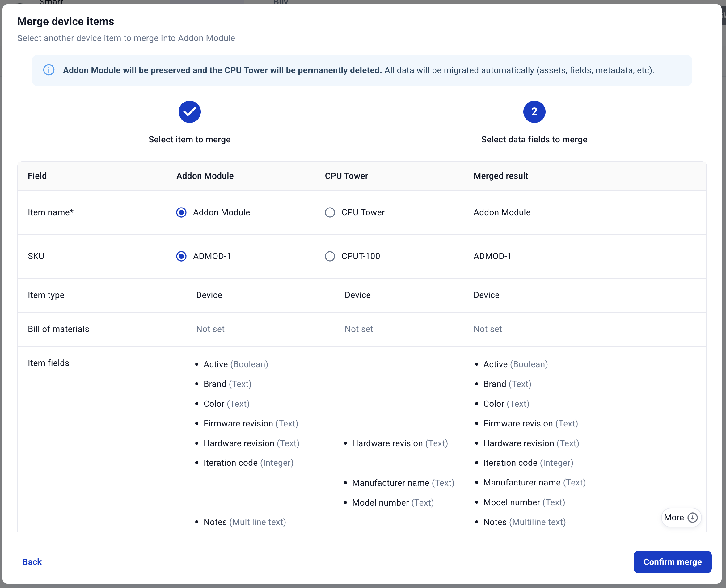Click the completed step checkmark circle
The height and width of the screenshot is (588, 726).
[x=189, y=112]
